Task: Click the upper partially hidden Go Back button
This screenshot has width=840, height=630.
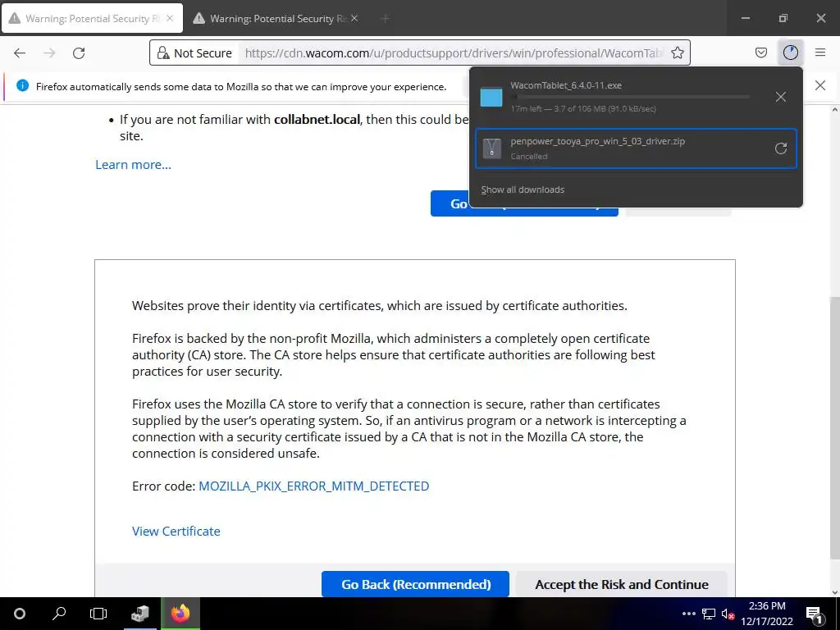Action: tap(450, 203)
